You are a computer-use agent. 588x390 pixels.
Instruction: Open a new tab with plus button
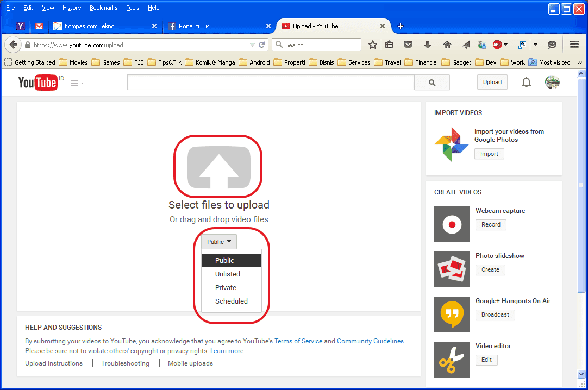[400, 26]
